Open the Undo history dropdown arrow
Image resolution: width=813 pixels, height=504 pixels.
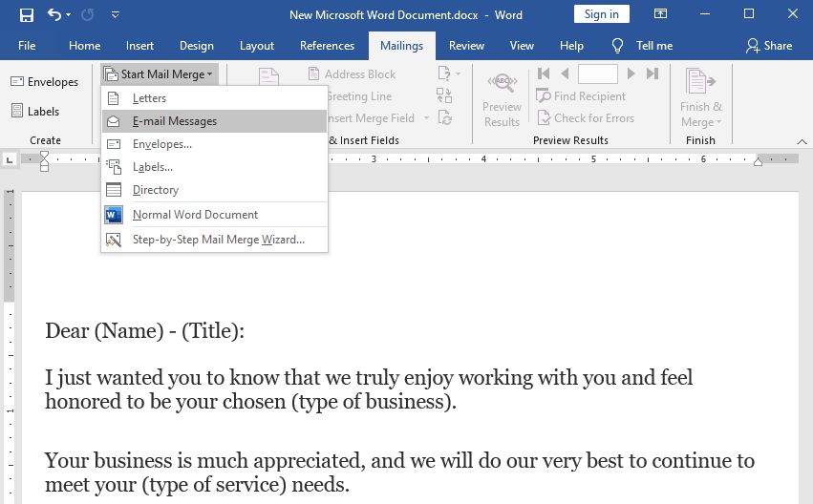click(x=69, y=15)
